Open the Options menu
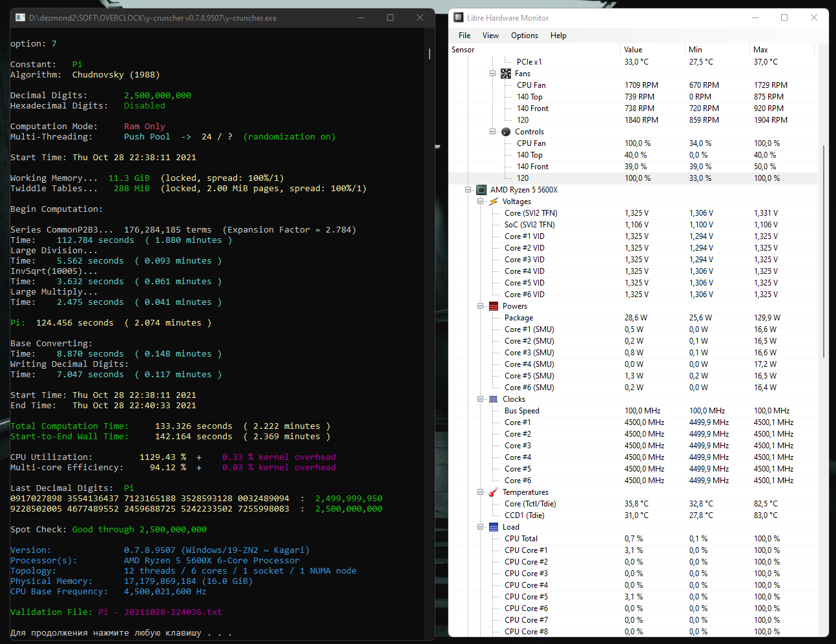The height and width of the screenshot is (644, 836). tap(524, 36)
